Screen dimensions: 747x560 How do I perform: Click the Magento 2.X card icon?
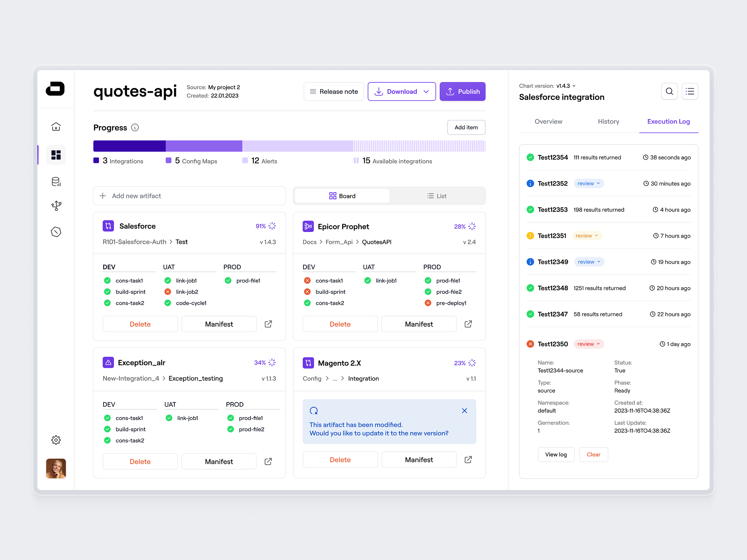(308, 363)
